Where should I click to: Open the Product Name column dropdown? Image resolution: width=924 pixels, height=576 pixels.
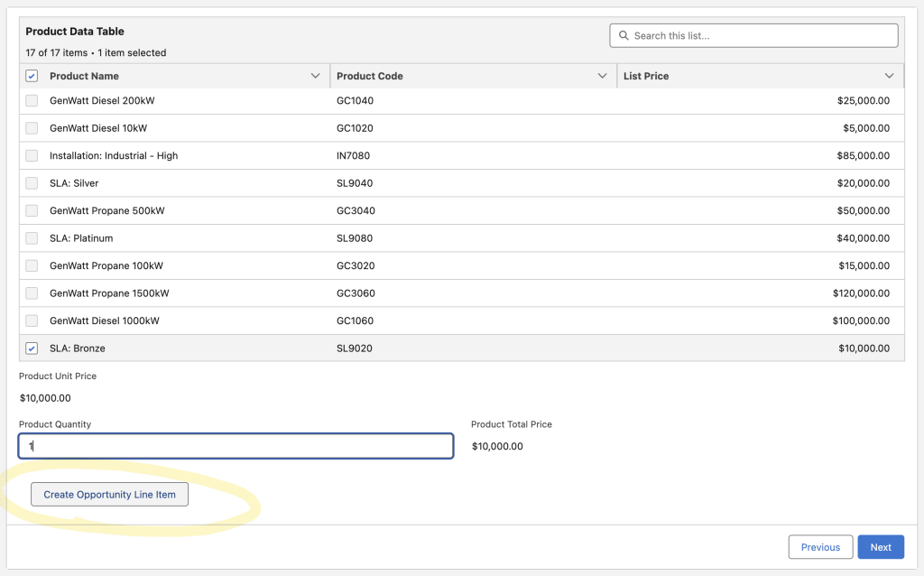315,77
